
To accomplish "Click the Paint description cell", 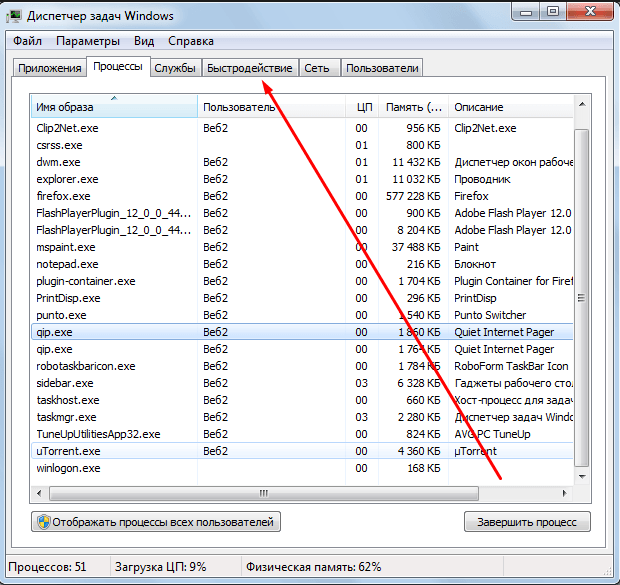I will (467, 247).
